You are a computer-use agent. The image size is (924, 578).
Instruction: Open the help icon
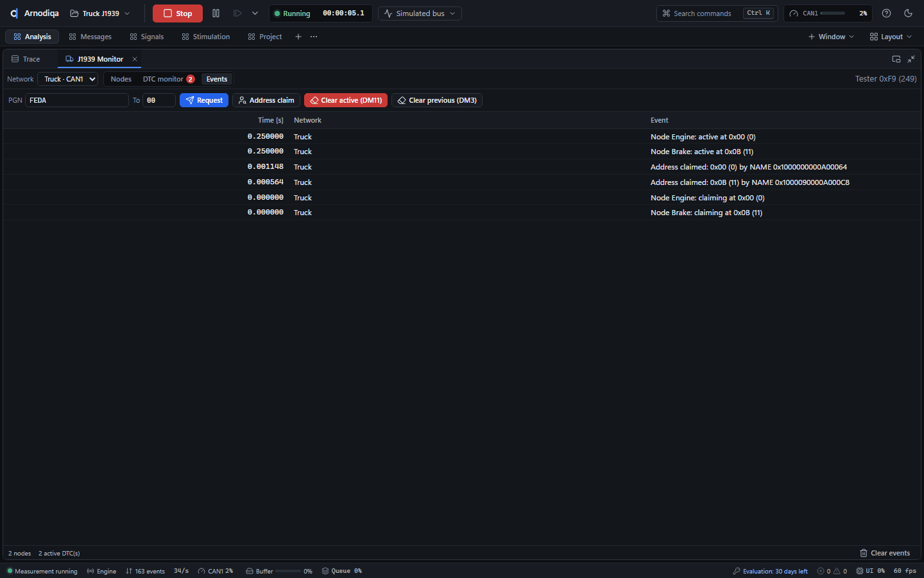[x=886, y=13]
